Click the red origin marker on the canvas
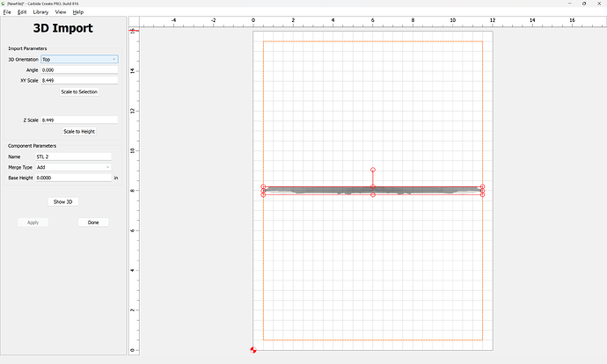The image size is (607, 364). click(253, 350)
